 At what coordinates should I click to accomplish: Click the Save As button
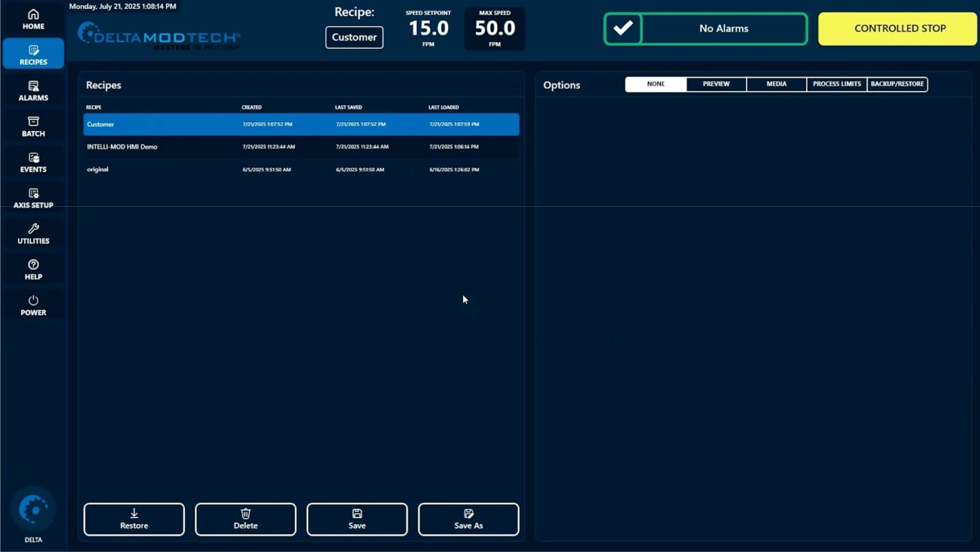468,519
